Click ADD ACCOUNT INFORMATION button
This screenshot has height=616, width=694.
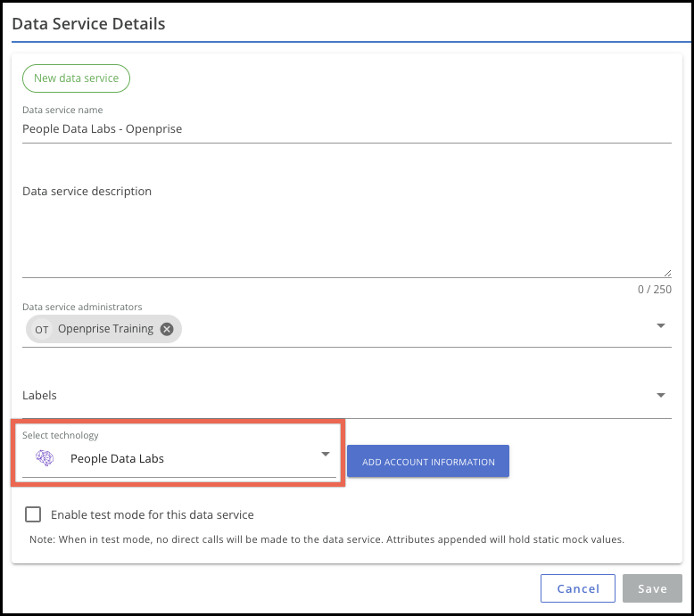point(428,461)
